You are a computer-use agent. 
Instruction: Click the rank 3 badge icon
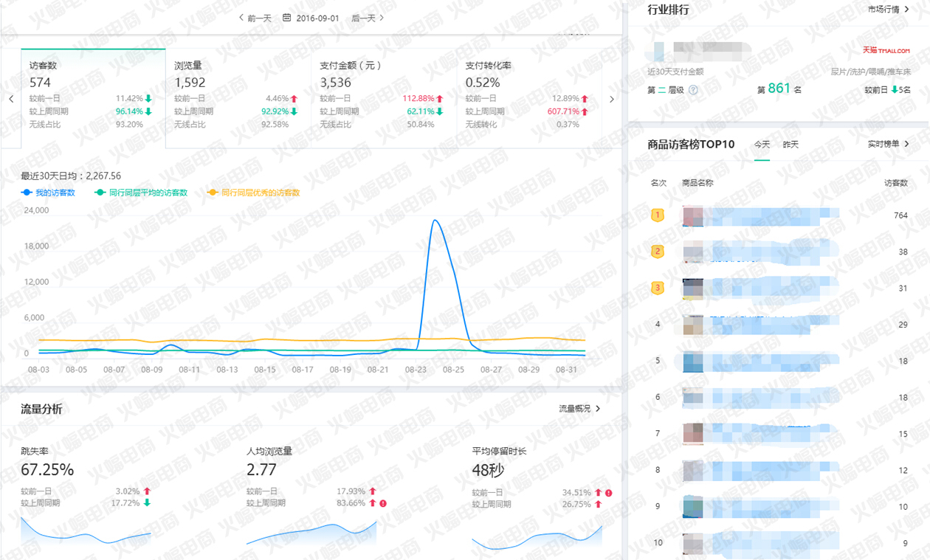pos(657,288)
